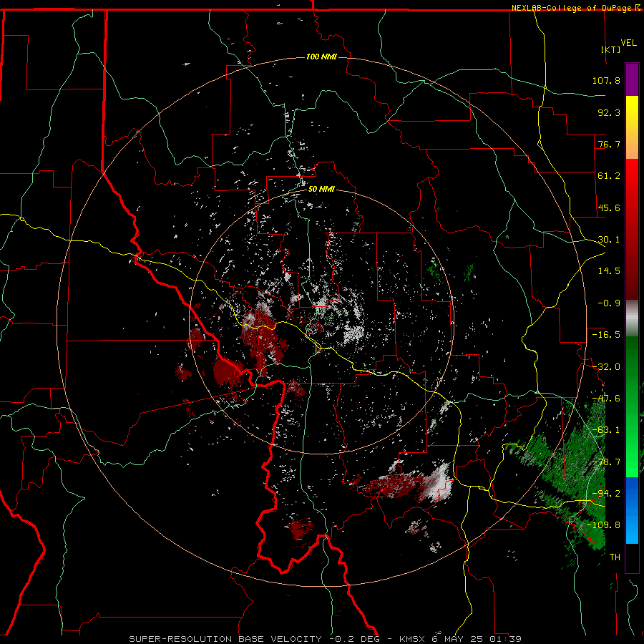The width and height of the screenshot is (644, 644).
Task: Click the gray near-zero segment of velocity scale
Action: pos(632,318)
